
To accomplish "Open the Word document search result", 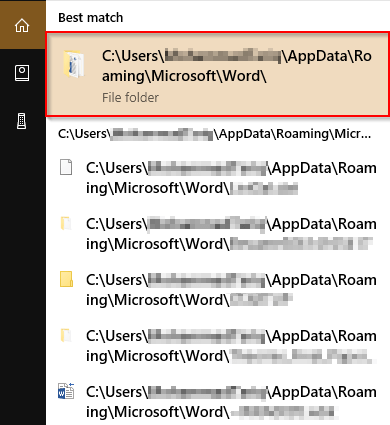I will (x=218, y=402).
